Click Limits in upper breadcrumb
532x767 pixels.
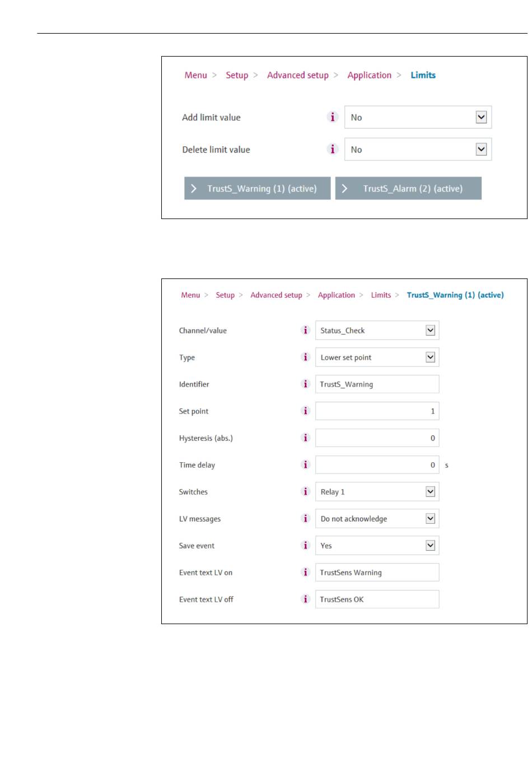[423, 75]
